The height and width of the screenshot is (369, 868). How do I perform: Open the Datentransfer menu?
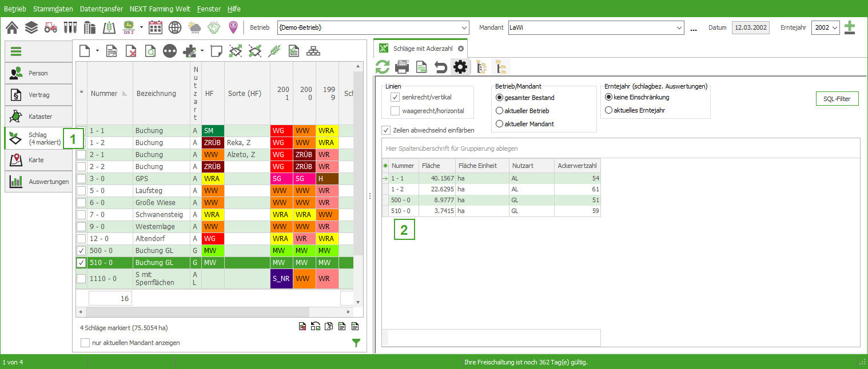coord(102,9)
